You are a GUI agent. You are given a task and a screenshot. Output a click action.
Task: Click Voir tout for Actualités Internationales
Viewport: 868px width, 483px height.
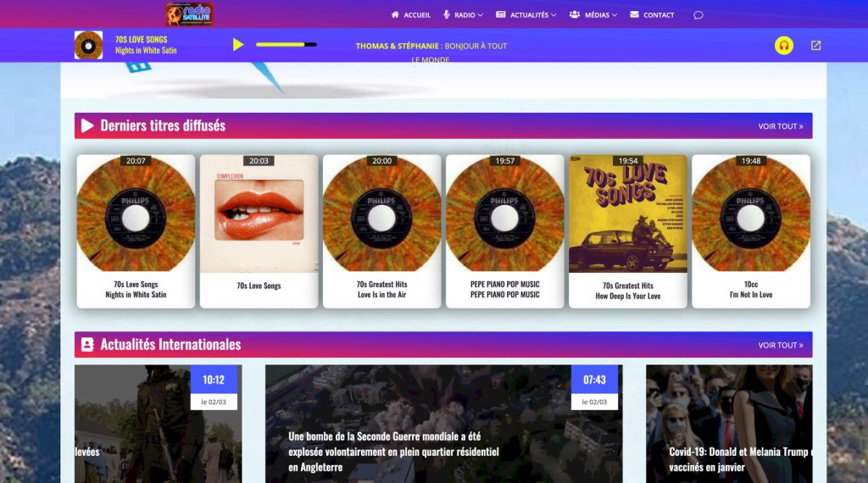pyautogui.click(x=780, y=346)
